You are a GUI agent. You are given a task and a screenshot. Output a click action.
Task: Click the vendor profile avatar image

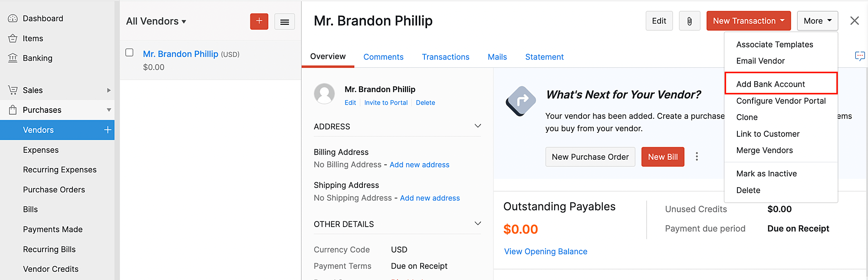[x=324, y=94]
